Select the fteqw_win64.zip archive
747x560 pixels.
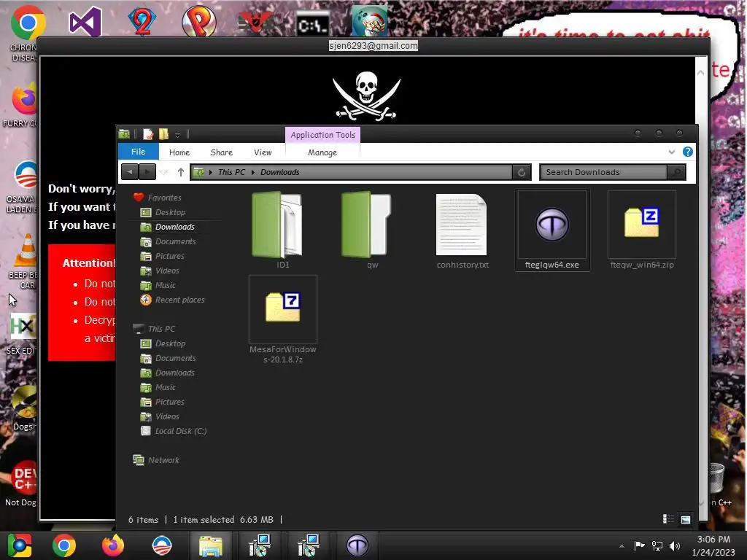coord(642,223)
